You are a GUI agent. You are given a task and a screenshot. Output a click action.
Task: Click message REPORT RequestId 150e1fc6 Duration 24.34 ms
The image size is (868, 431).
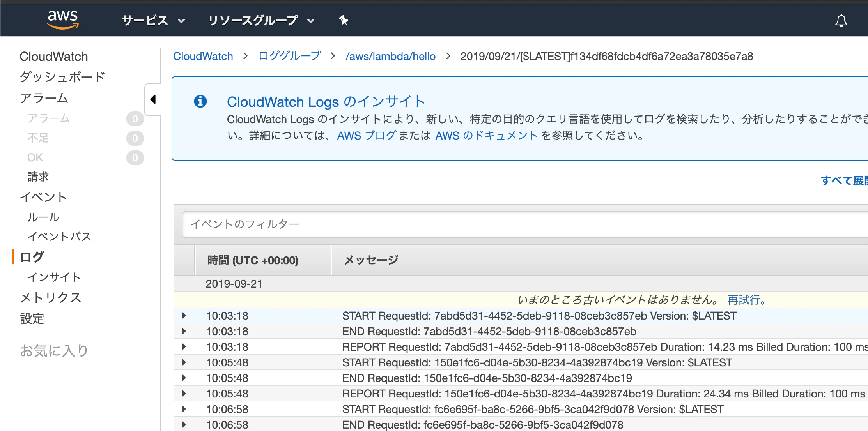pyautogui.click(x=604, y=394)
